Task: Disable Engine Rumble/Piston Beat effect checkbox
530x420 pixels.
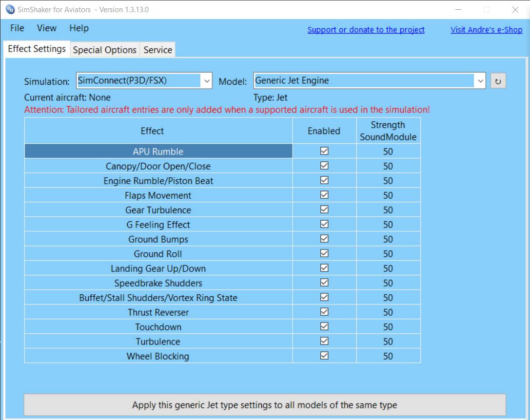Action: 324,180
